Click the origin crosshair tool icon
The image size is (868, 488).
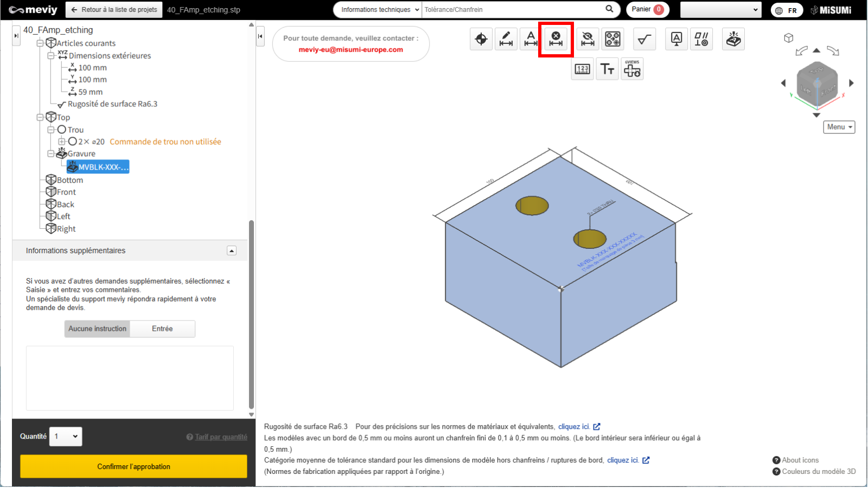[481, 39]
